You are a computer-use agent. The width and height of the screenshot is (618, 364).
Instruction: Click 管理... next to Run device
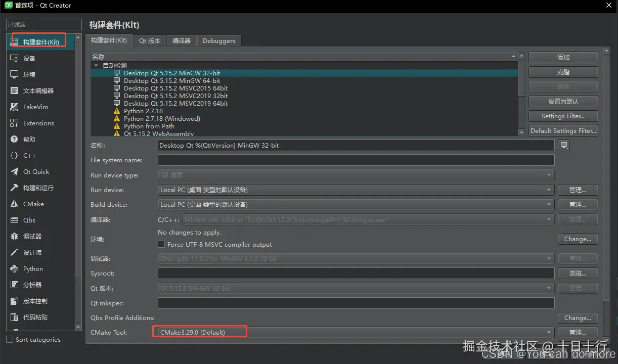click(x=578, y=190)
